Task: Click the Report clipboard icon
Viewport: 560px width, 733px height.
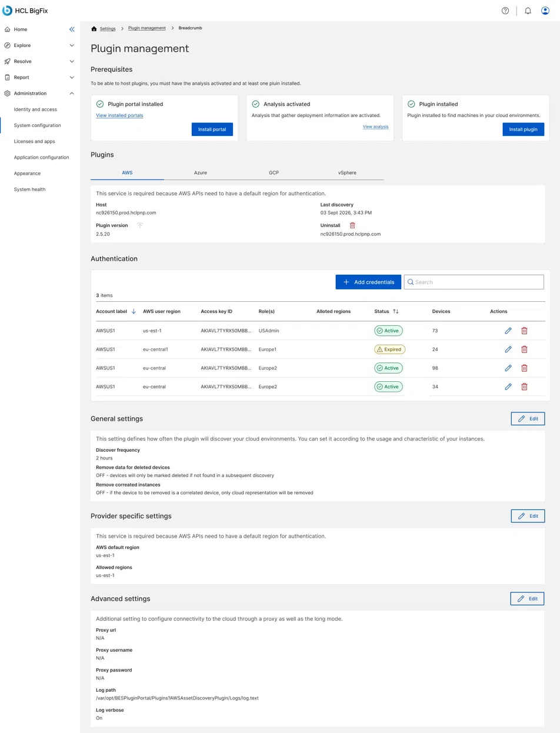Action: (x=7, y=77)
